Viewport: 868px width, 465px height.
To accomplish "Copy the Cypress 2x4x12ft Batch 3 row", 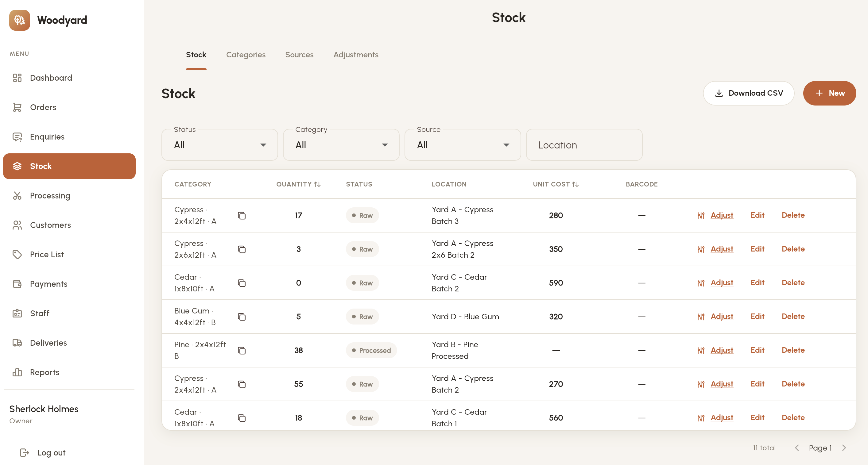I will (242, 216).
